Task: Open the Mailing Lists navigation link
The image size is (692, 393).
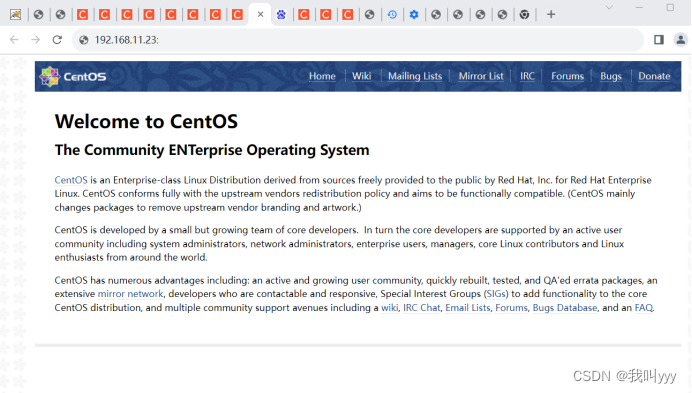Action: click(415, 76)
